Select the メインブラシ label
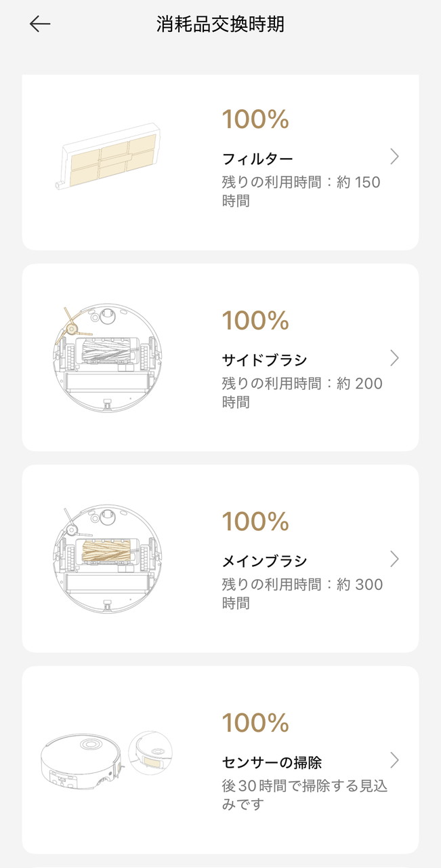Screen dimensions: 441x868 pyautogui.click(x=264, y=561)
